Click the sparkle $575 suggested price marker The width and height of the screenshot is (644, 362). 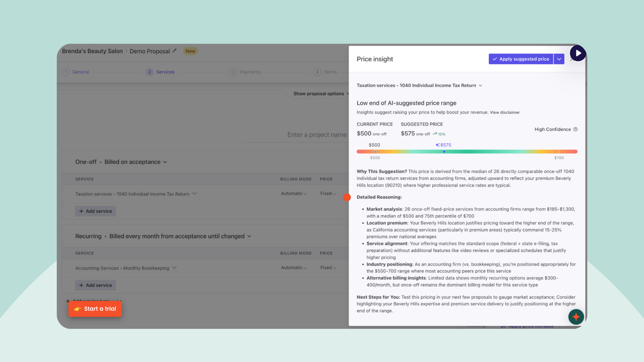coord(443,145)
